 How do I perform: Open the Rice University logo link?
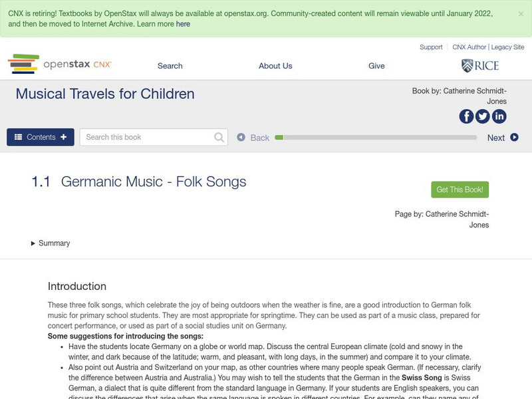[x=479, y=65]
